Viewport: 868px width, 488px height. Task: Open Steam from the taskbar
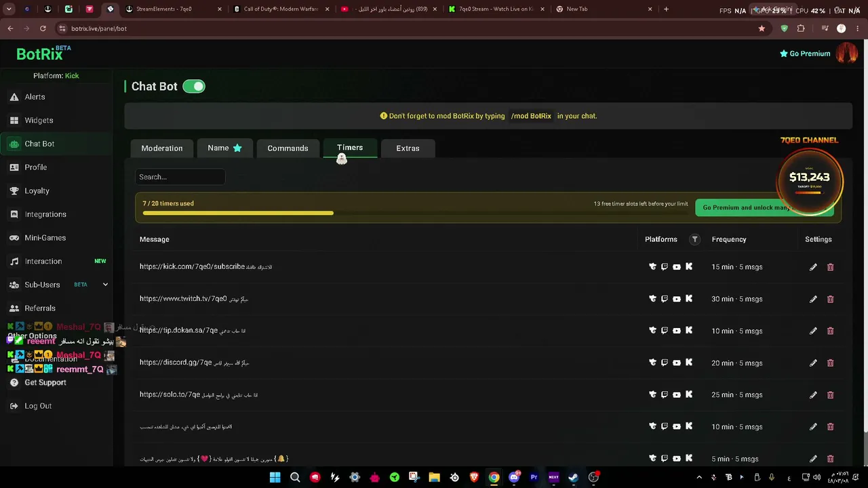(574, 477)
